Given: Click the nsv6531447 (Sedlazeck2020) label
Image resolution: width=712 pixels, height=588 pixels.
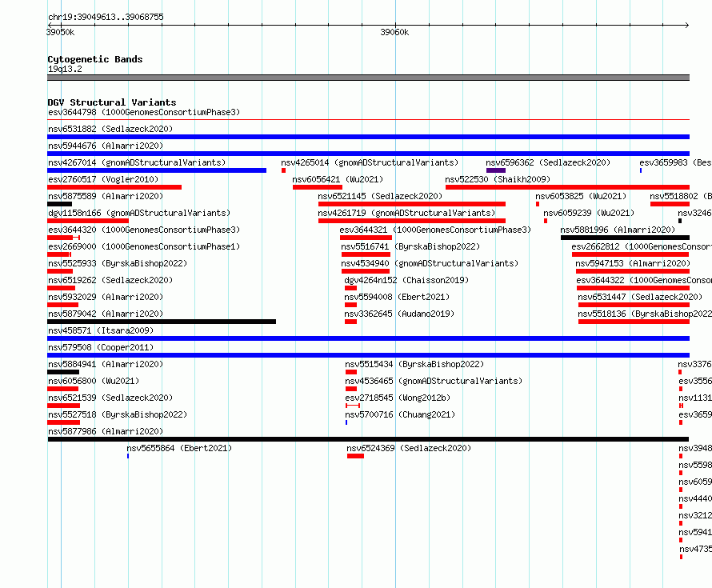Looking at the screenshot, I should [640, 297].
